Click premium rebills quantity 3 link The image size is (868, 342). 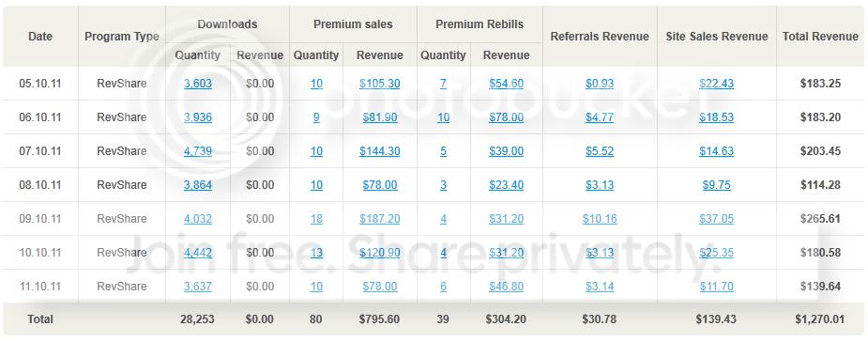pos(444,185)
